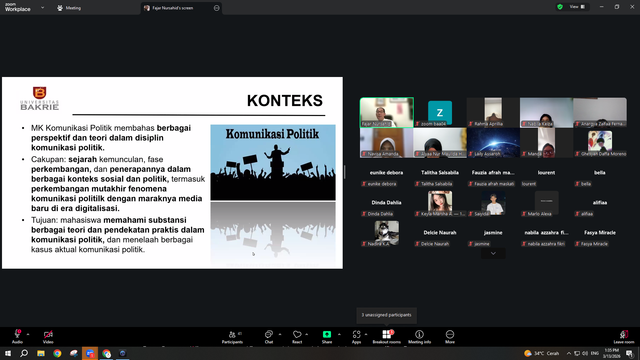Image resolution: width=640 pixels, height=360 pixels.
Task: Open Meeting info
Action: [x=419, y=337]
